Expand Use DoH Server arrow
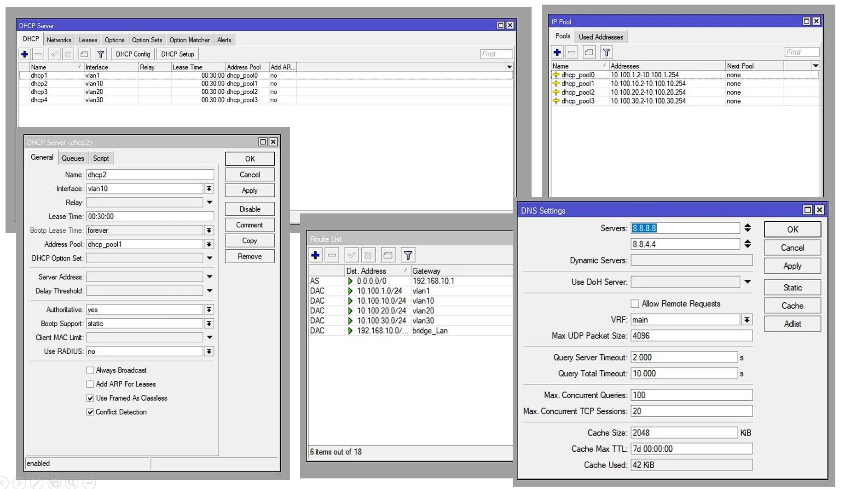 [747, 282]
